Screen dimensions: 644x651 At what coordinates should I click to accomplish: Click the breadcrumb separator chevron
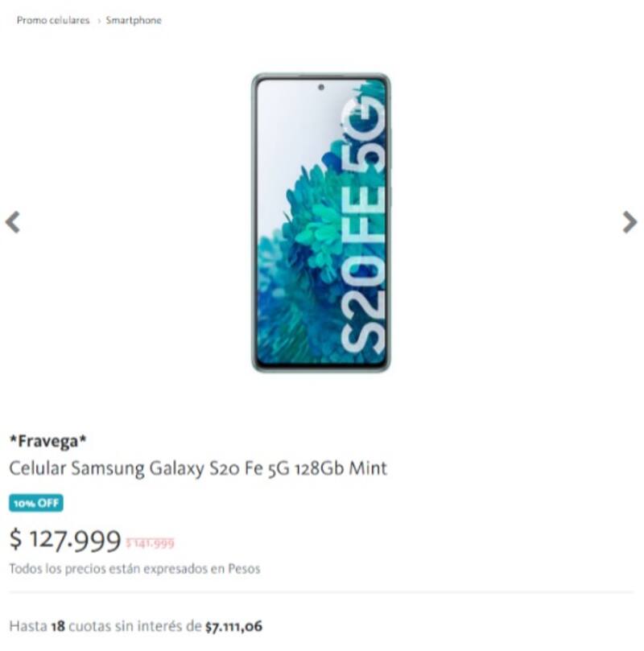(99, 21)
